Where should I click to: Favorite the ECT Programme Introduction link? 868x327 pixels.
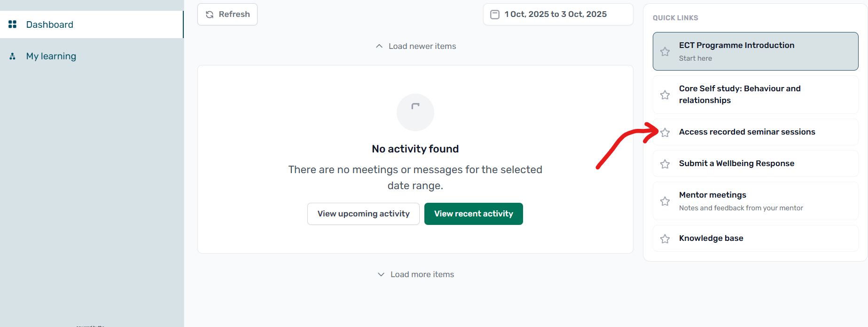point(665,52)
